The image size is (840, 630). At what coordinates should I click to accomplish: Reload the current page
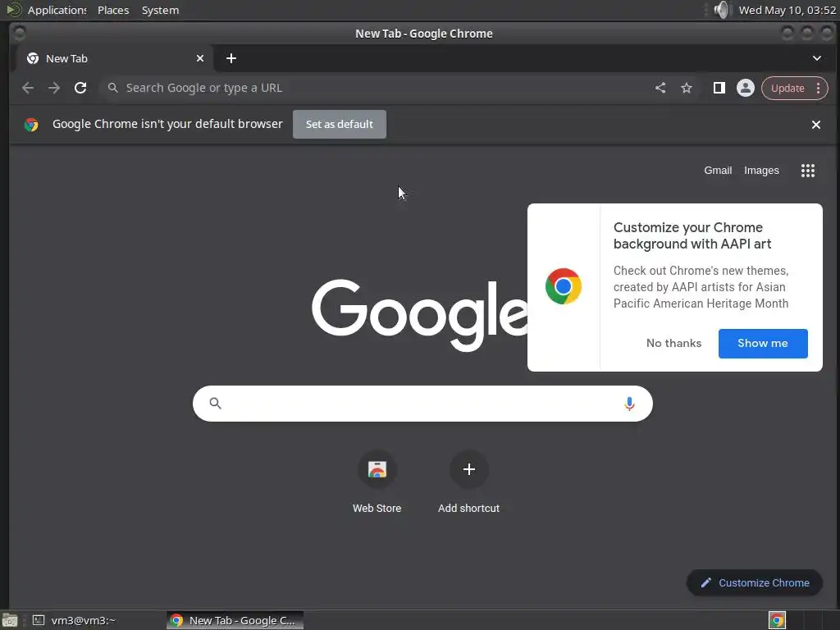point(80,88)
